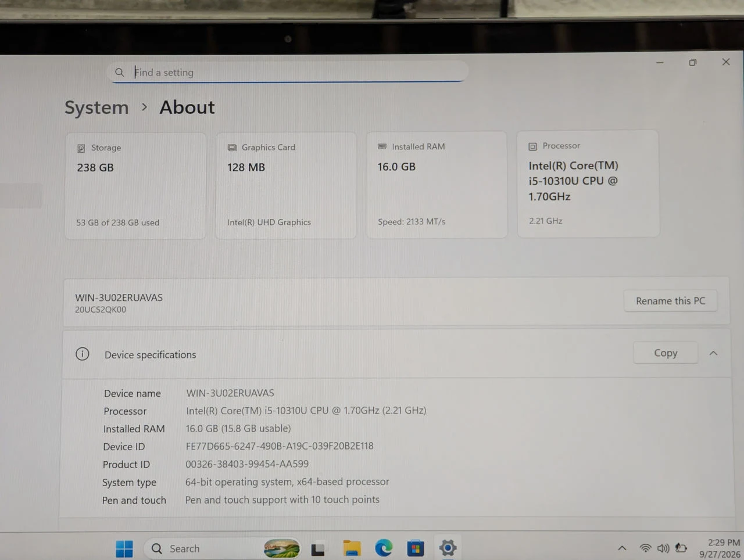The image size is (744, 560).
Task: Show hidden system tray icons
Action: click(622, 548)
